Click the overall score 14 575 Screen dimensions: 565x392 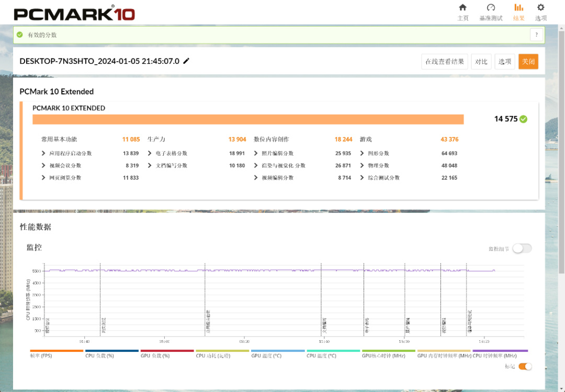[505, 119]
